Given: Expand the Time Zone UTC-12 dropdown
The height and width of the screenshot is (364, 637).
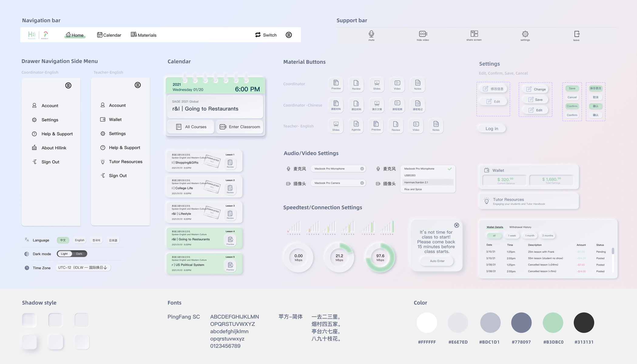Looking at the screenshot, I should point(83,268).
